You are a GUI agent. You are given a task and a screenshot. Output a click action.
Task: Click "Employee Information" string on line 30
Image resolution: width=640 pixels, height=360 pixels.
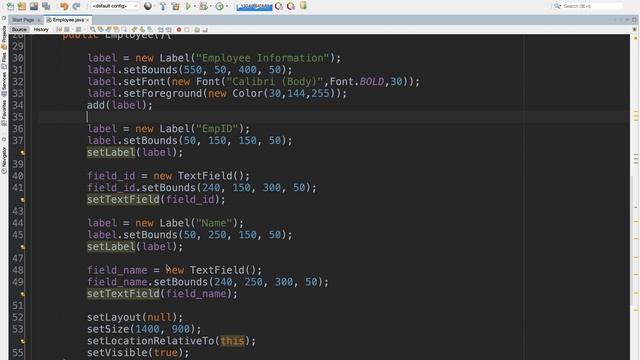tap(262, 58)
